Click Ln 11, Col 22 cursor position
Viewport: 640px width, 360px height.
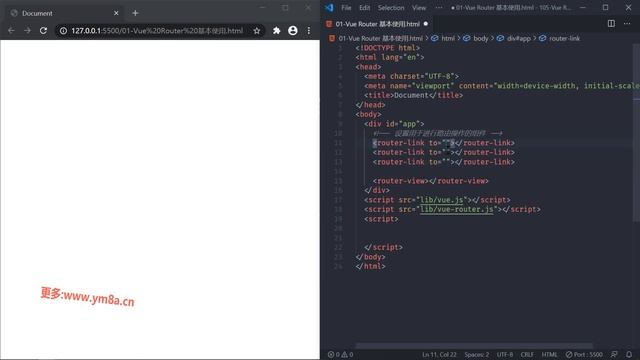click(x=439, y=355)
